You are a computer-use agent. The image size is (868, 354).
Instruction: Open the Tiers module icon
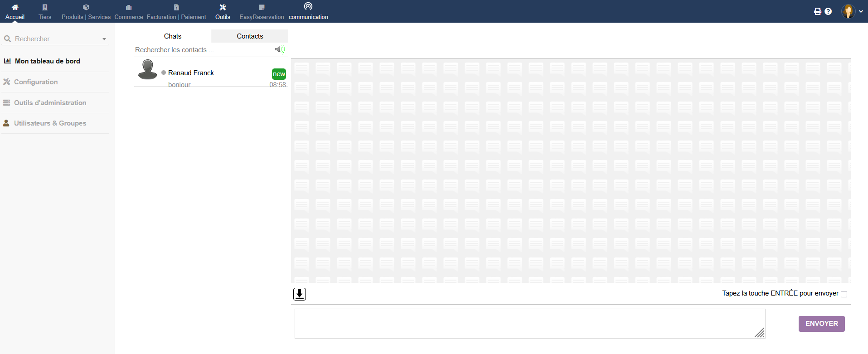(45, 7)
